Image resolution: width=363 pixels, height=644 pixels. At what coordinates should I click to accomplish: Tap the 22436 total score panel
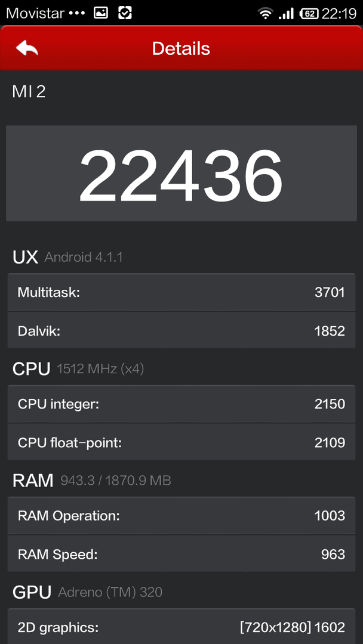[x=181, y=174]
